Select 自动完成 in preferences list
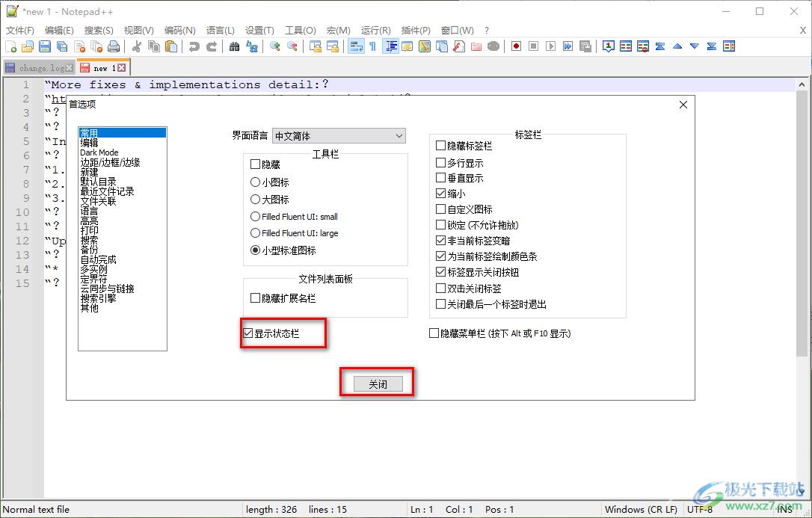Screen dimensions: 812x518 pos(99,259)
